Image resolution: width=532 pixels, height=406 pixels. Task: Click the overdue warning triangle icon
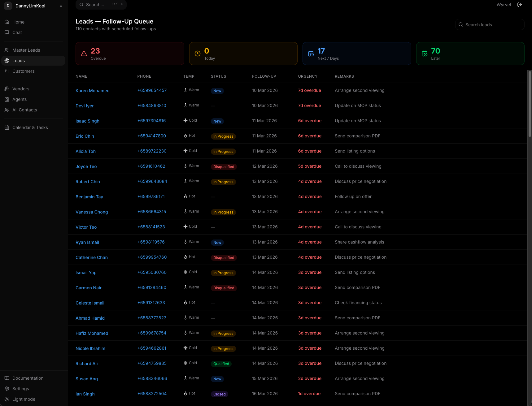point(84,53)
